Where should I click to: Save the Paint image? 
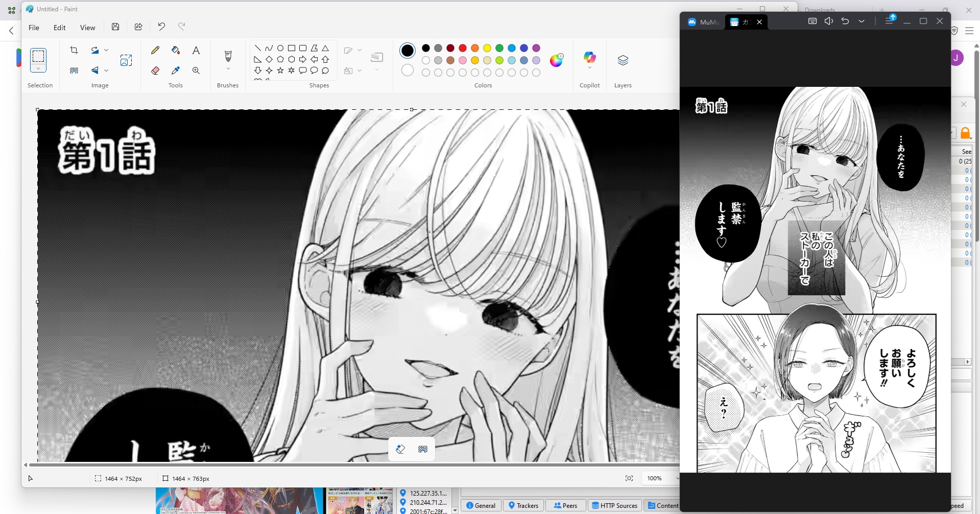click(x=115, y=27)
